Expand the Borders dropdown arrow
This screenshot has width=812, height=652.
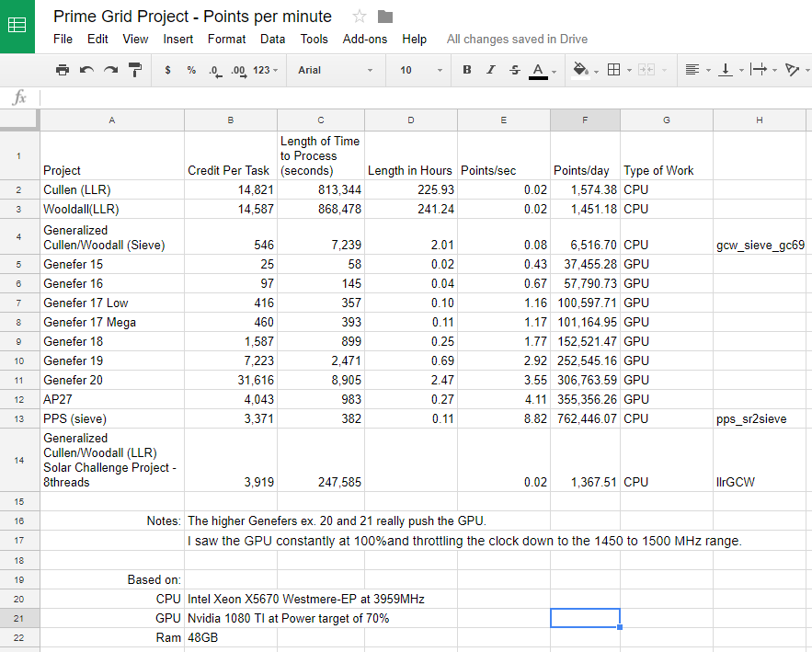click(x=629, y=71)
